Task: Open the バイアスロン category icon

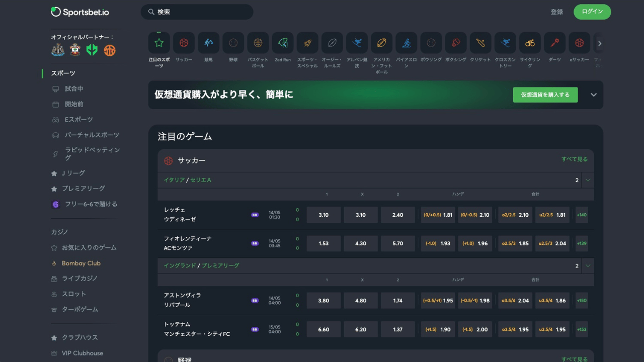Action: click(x=406, y=43)
